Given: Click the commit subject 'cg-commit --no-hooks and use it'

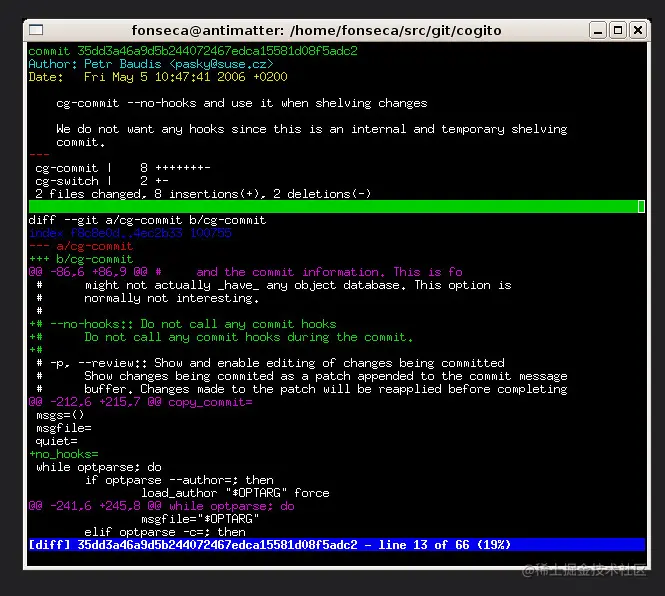Looking at the screenshot, I should pyautogui.click(x=242, y=103).
